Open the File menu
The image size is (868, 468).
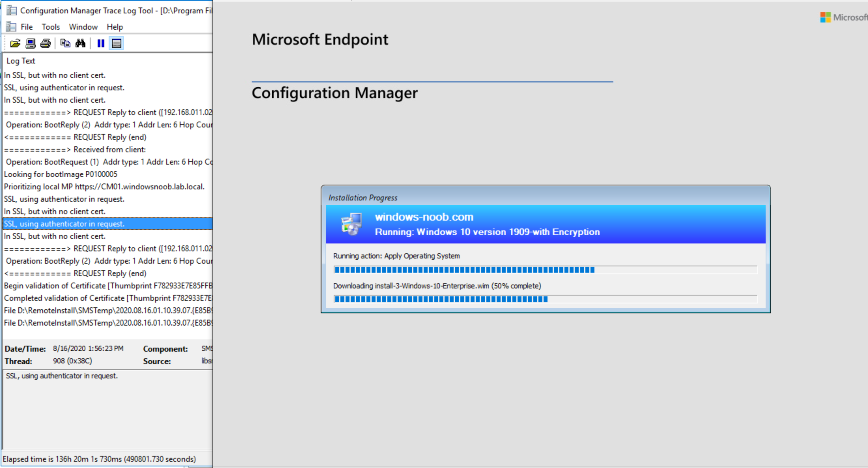[27, 27]
